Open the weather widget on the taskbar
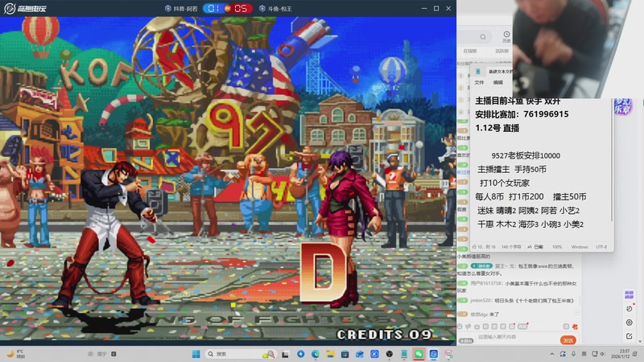This screenshot has height=362, width=644. [16, 354]
